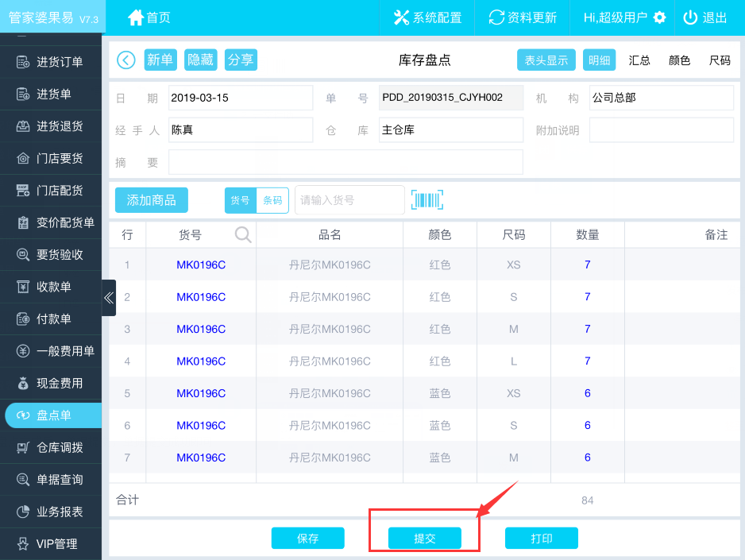
Task: Toggle 表头显示 header display
Action: pos(546,60)
